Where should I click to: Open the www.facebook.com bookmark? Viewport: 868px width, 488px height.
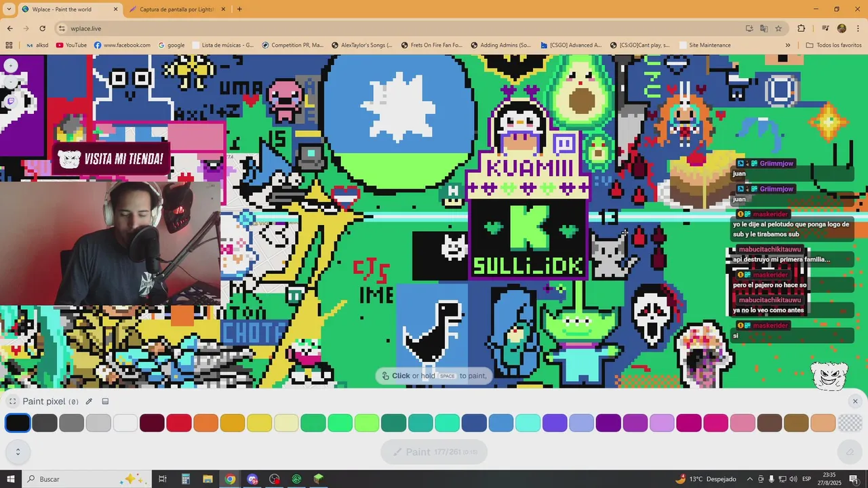(x=123, y=45)
